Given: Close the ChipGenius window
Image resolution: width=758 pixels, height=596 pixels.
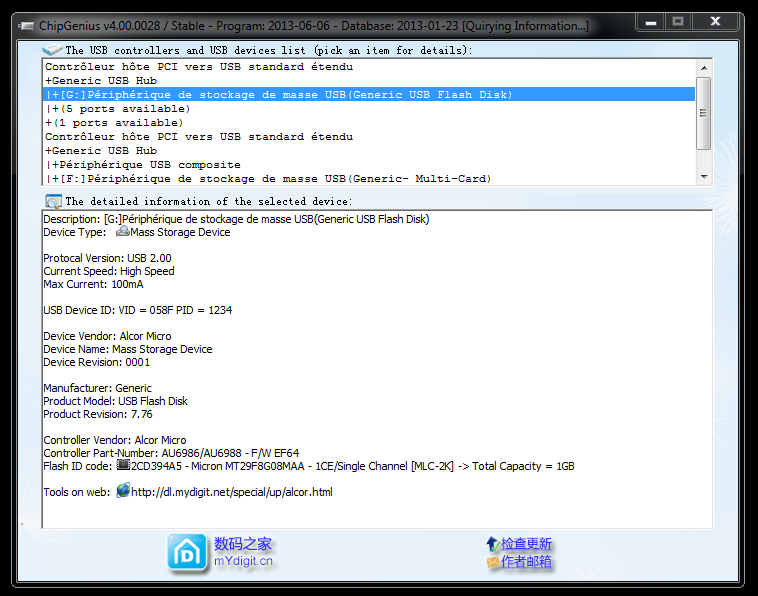Looking at the screenshot, I should tap(715, 22).
